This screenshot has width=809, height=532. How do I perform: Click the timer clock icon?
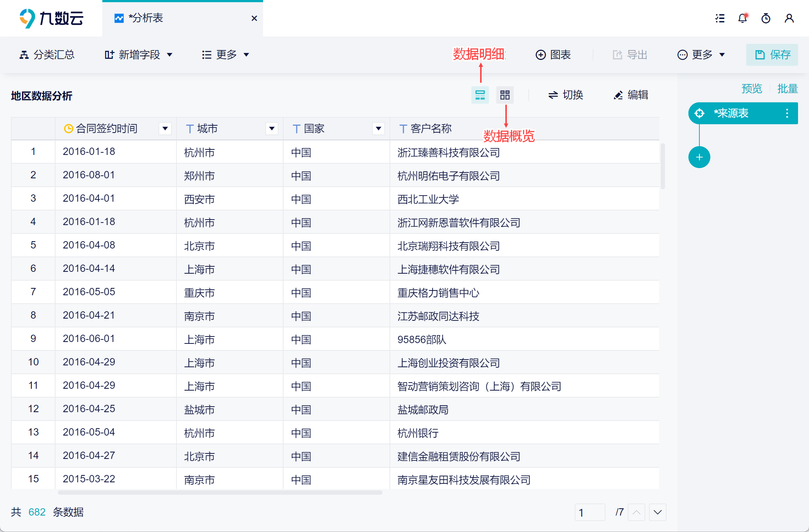click(x=766, y=18)
